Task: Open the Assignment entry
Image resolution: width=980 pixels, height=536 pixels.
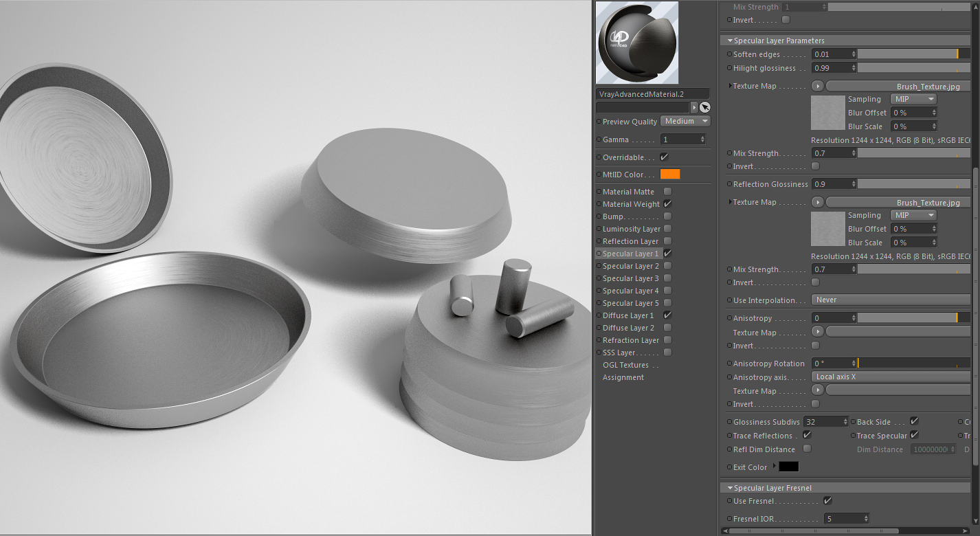Action: 623,377
